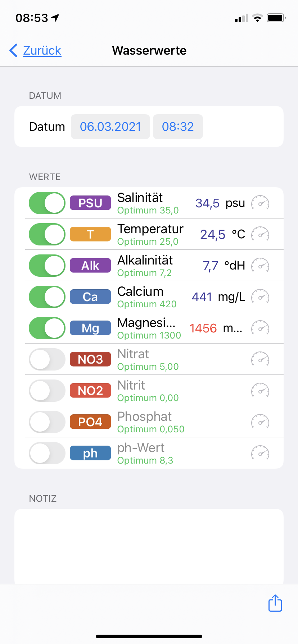Tap the share icon at bottom
The height and width of the screenshot is (644, 298).
(x=275, y=603)
